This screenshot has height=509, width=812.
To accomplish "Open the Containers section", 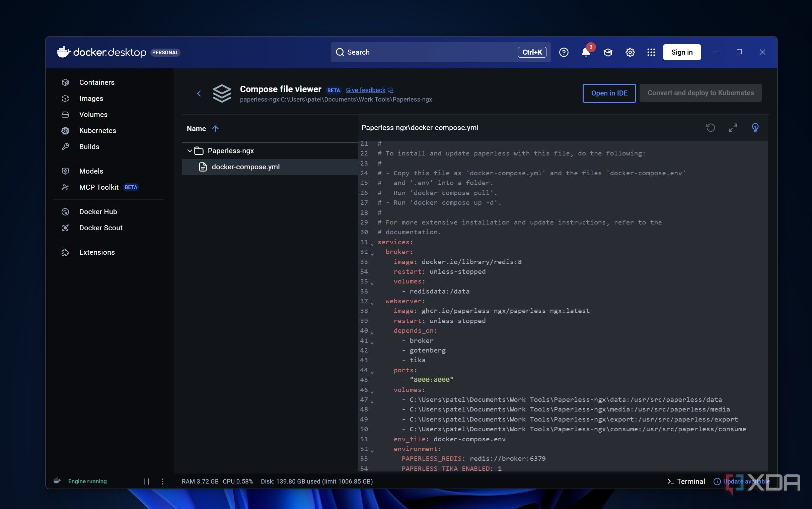I will point(97,82).
